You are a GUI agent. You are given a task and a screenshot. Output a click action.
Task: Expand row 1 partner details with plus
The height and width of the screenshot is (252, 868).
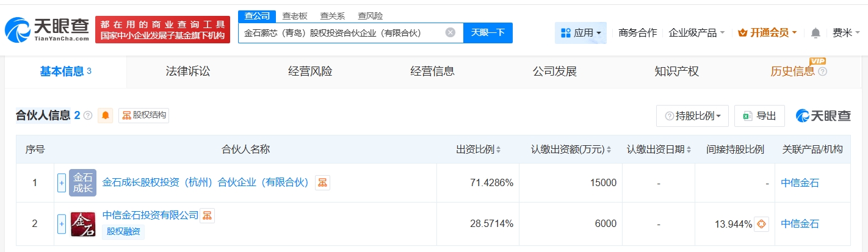click(61, 182)
